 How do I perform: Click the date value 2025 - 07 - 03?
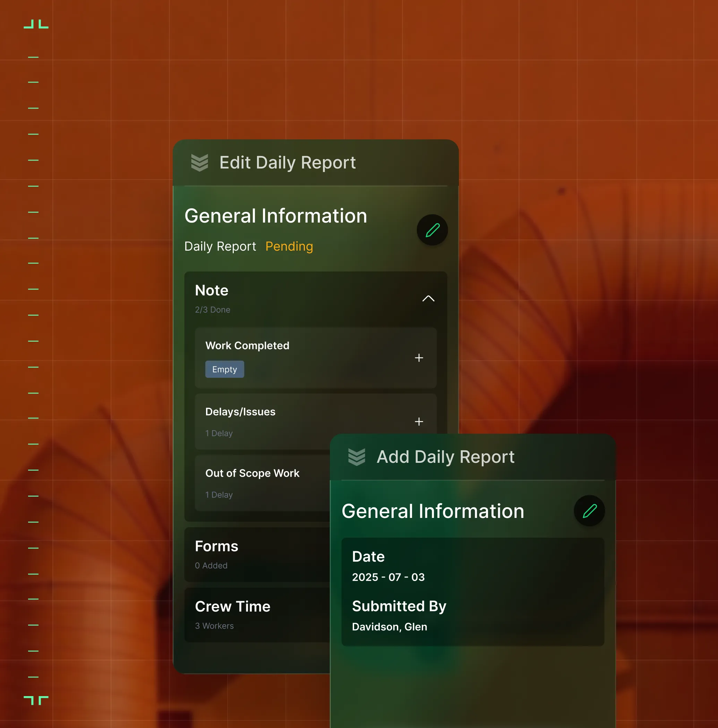pyautogui.click(x=388, y=577)
